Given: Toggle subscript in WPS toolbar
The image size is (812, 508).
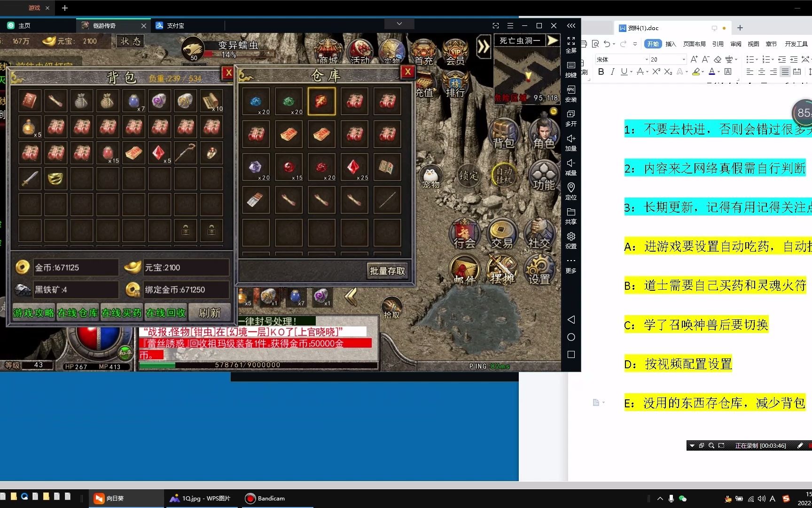Looking at the screenshot, I should pyautogui.click(x=668, y=71).
